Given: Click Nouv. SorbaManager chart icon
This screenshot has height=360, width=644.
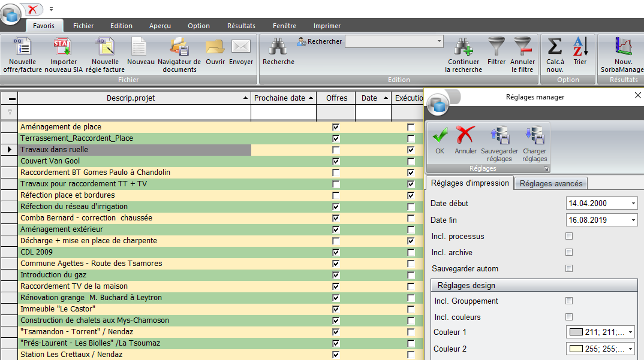Looking at the screenshot, I should 623,46.
